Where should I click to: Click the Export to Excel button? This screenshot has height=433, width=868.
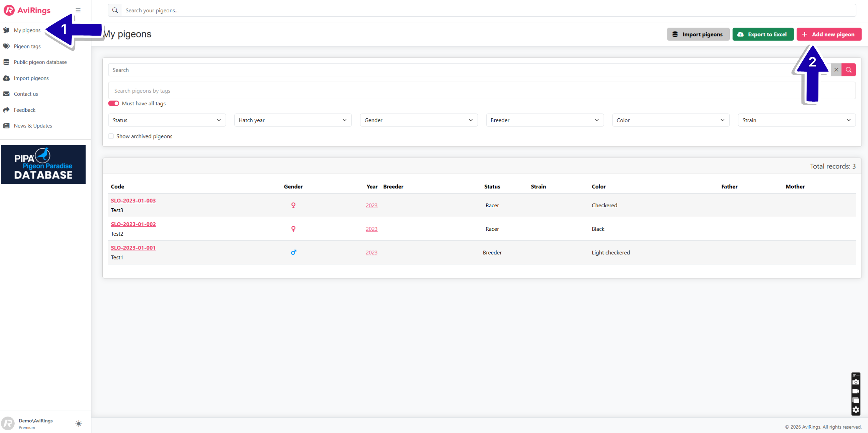coord(763,34)
